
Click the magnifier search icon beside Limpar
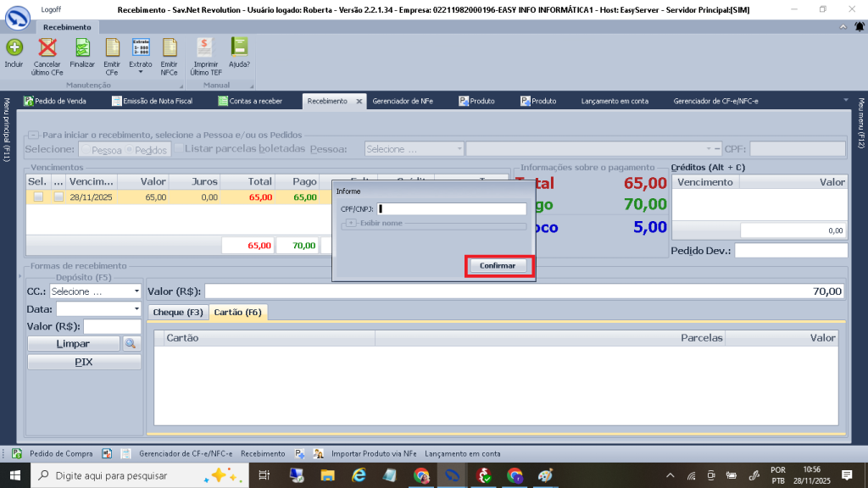pyautogui.click(x=131, y=344)
